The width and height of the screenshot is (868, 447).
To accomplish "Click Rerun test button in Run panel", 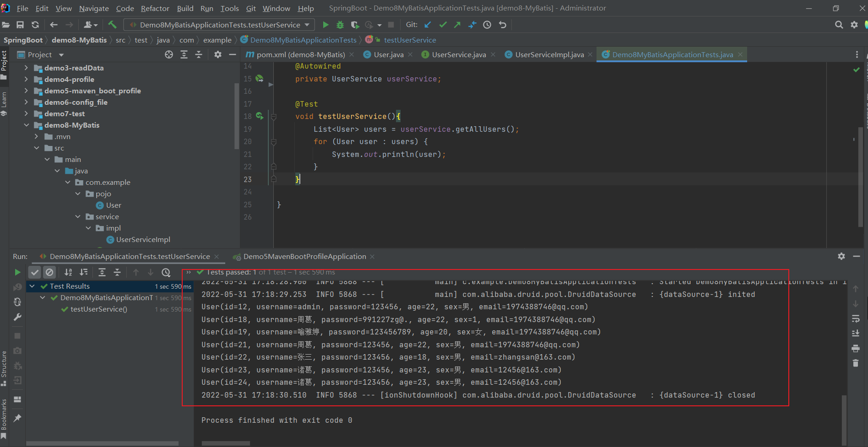I will [x=17, y=272].
